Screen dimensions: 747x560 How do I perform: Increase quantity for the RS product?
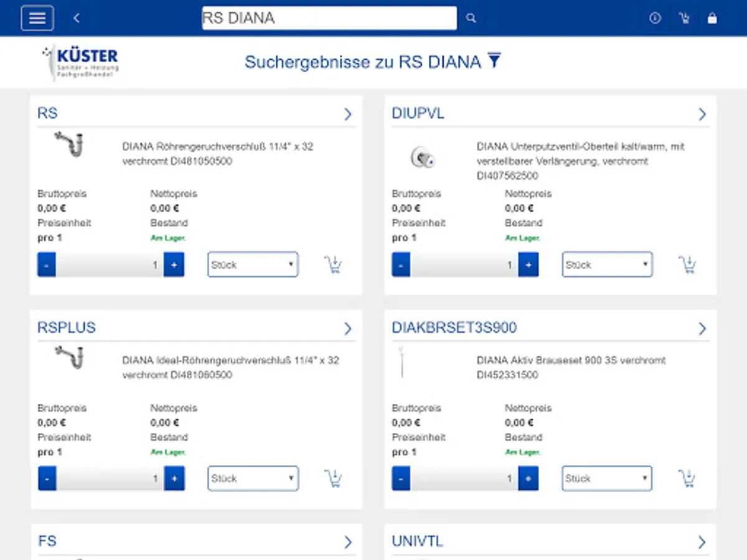[174, 265]
